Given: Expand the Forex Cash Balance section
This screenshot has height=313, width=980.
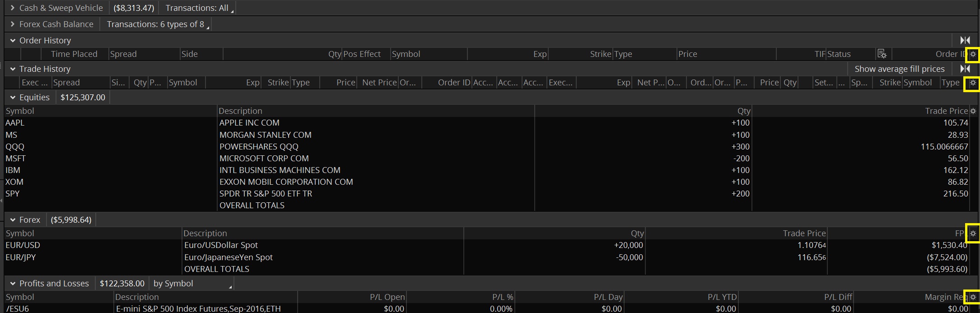Looking at the screenshot, I should [x=13, y=24].
